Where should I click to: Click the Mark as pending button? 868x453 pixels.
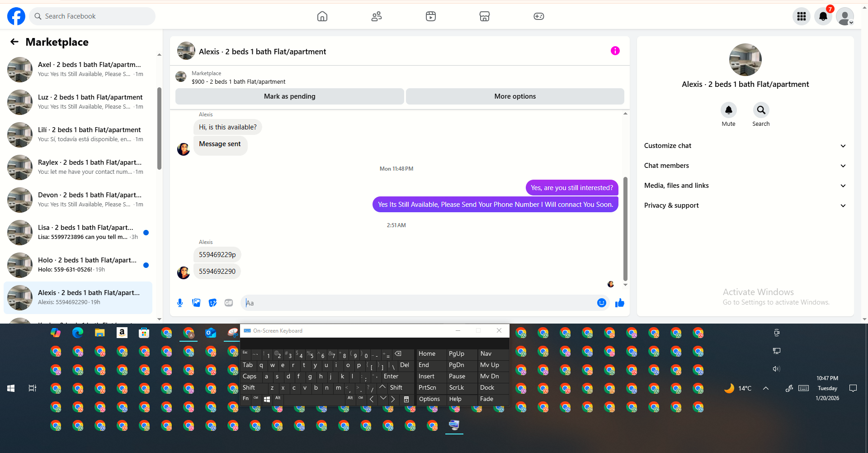click(x=290, y=96)
